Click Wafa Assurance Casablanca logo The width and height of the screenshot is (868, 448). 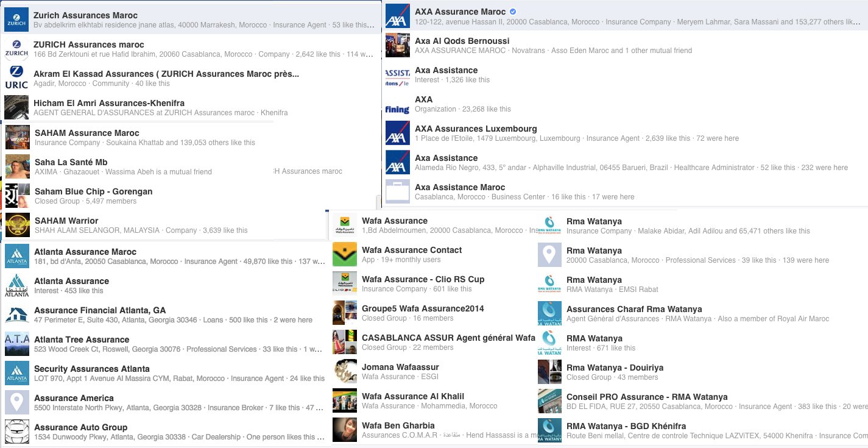(x=345, y=225)
